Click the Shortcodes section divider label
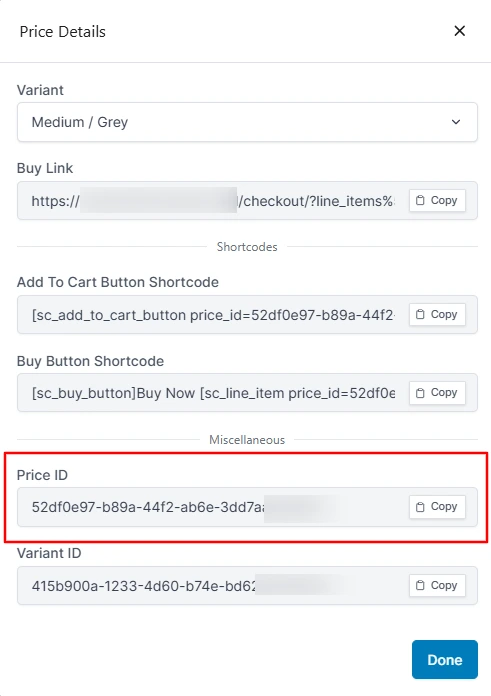 point(247,247)
